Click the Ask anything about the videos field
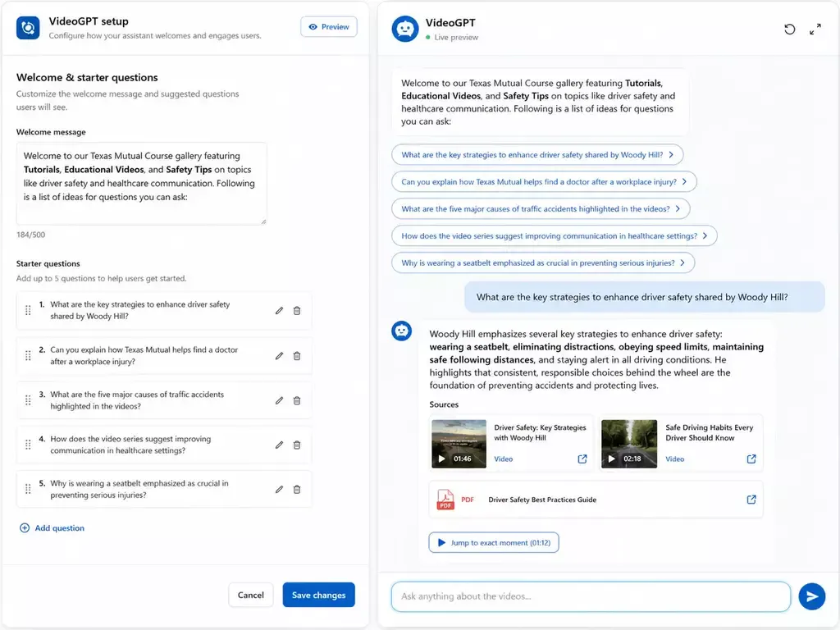 [x=591, y=596]
